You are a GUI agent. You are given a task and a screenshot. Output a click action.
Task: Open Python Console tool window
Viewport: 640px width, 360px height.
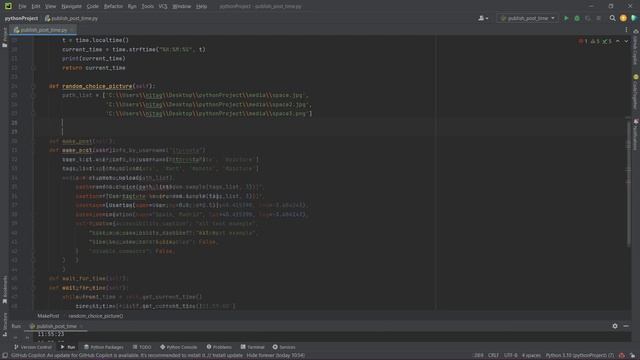[178, 347]
